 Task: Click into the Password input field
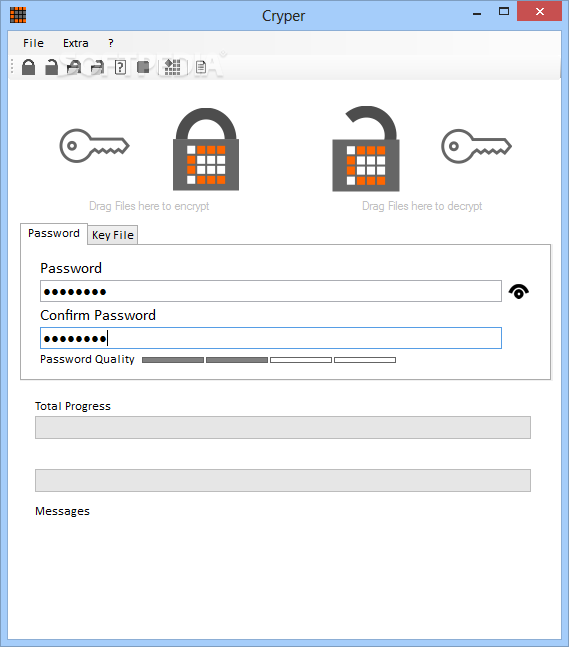point(271,291)
